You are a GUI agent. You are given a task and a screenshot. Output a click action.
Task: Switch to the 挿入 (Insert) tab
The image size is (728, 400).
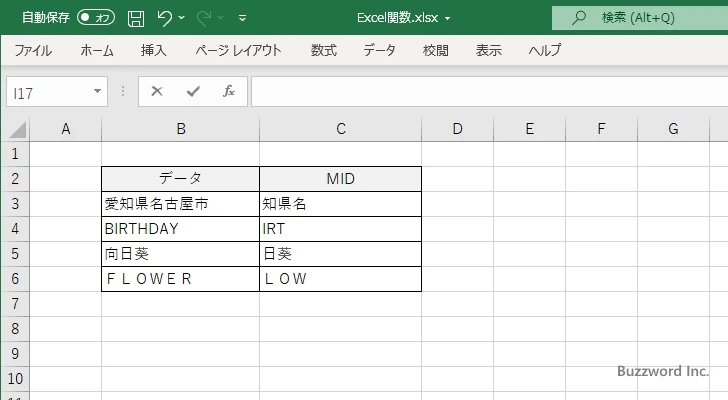pyautogui.click(x=153, y=50)
